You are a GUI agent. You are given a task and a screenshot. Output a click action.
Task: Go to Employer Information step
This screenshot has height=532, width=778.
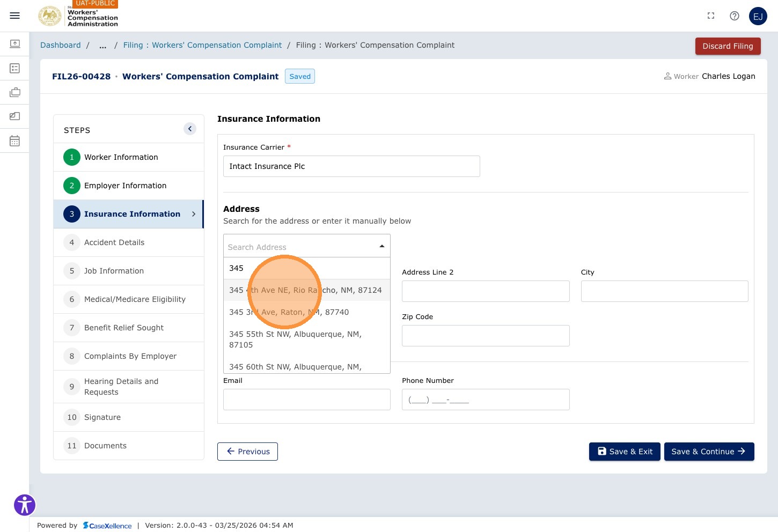[129, 186]
